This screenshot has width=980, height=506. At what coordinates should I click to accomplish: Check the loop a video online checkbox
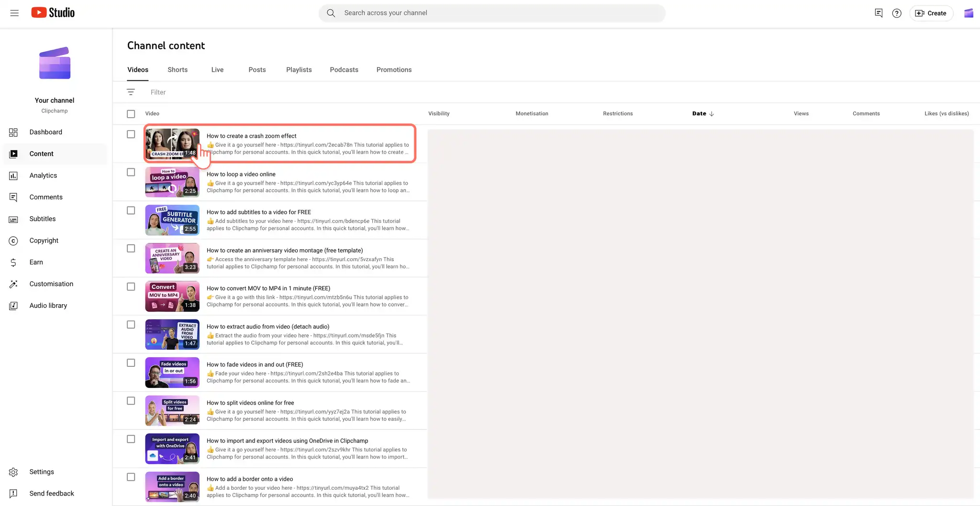coord(131,172)
